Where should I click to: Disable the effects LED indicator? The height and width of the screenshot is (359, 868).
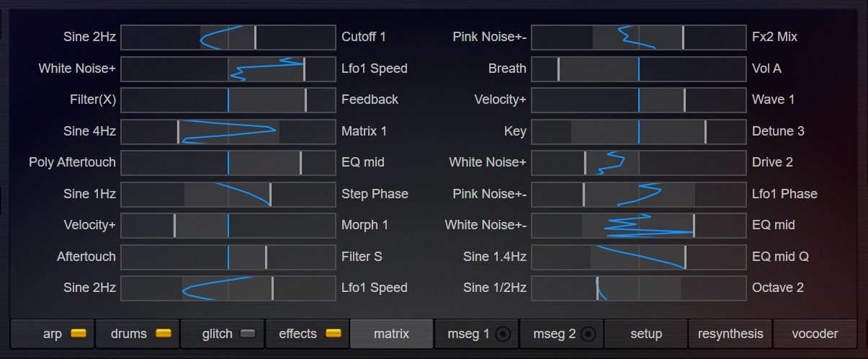point(333,334)
